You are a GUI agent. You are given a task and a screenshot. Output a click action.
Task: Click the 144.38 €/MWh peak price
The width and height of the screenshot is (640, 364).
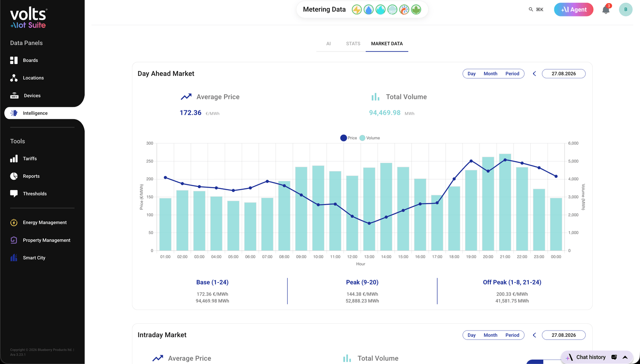(362, 294)
